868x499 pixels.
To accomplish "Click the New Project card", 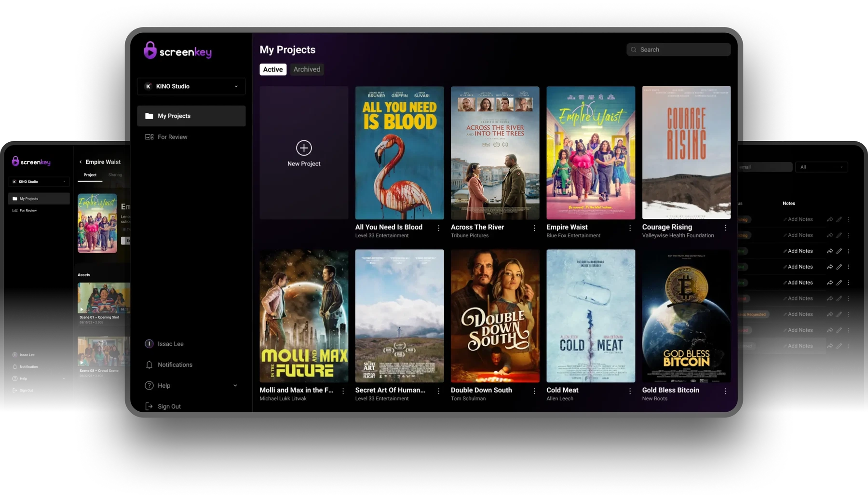I will [304, 153].
